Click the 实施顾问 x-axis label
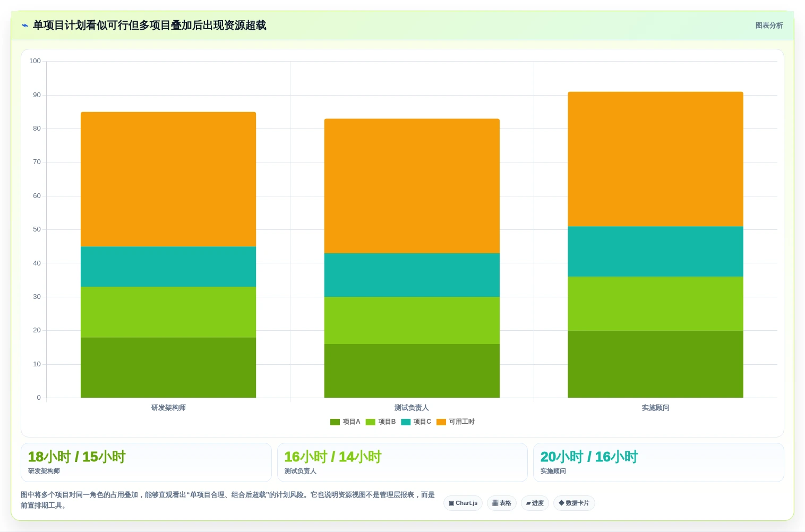 [x=655, y=408]
